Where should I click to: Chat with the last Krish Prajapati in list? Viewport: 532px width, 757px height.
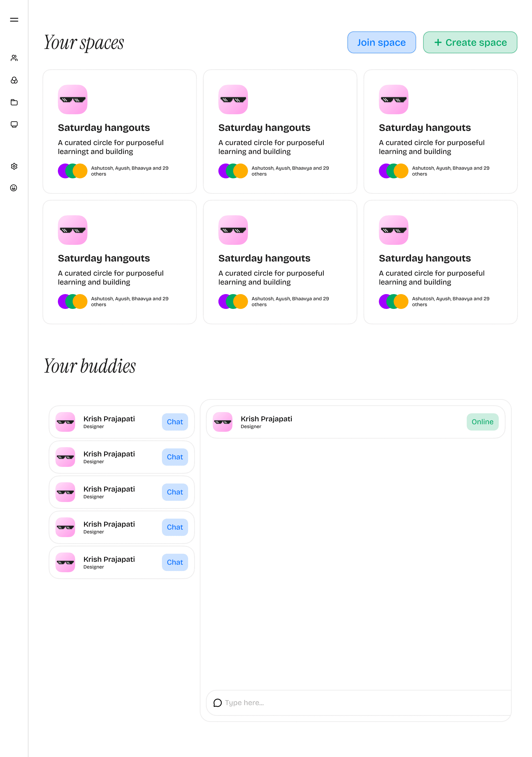point(174,562)
